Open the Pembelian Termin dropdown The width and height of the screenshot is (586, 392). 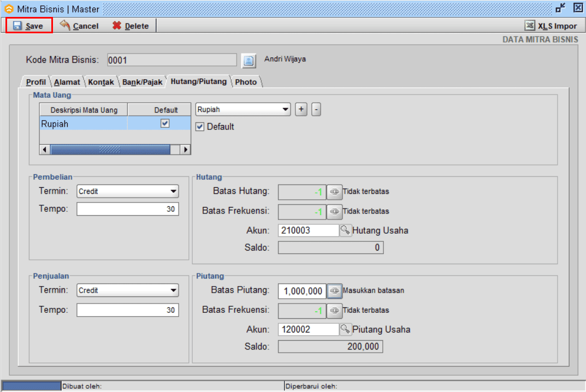(128, 191)
